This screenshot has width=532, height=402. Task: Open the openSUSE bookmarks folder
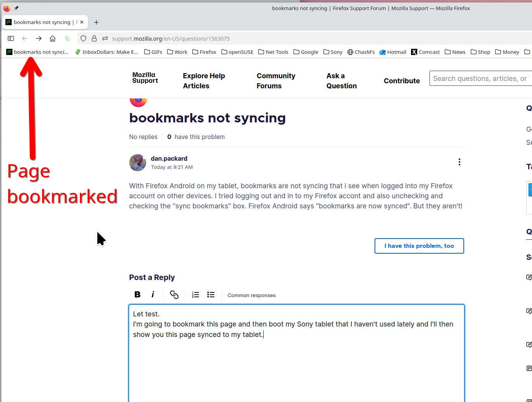[237, 52]
